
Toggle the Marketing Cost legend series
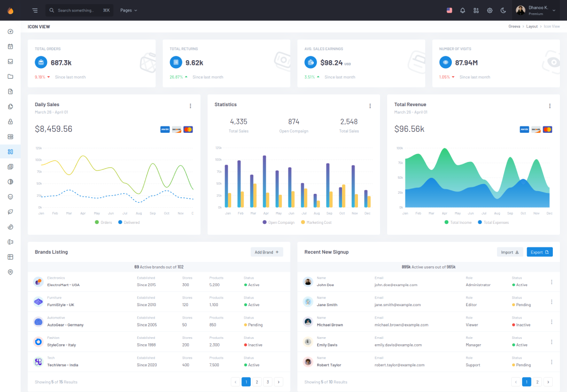[x=316, y=223]
